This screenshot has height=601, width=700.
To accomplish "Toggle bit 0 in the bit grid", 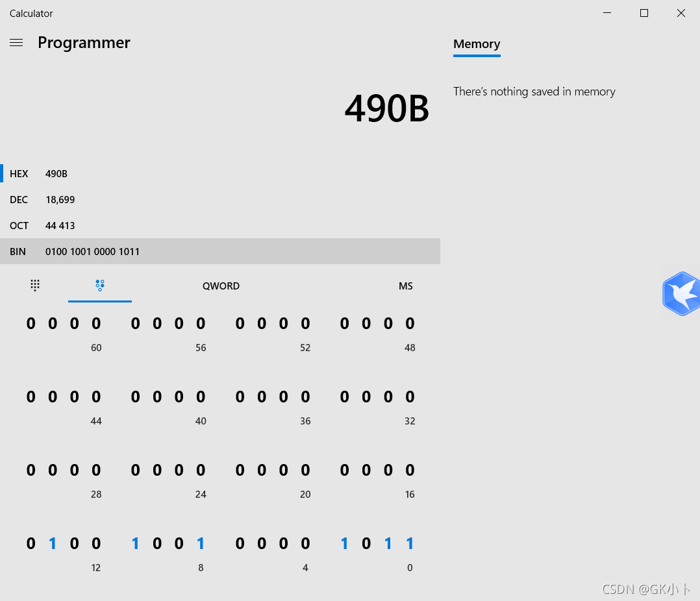I will (410, 543).
